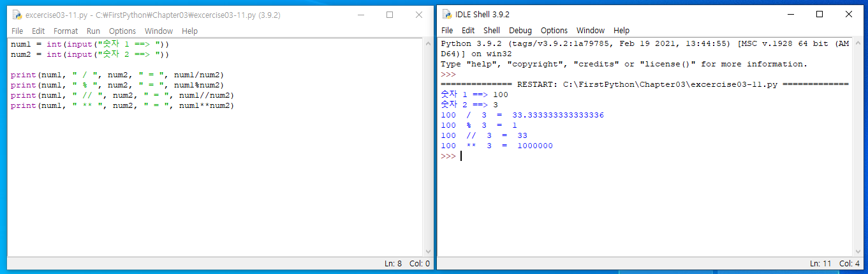Image resolution: width=868 pixels, height=274 pixels.
Task: Click the 'IDLE Shell 3.9.2' title text
Action: (483, 14)
